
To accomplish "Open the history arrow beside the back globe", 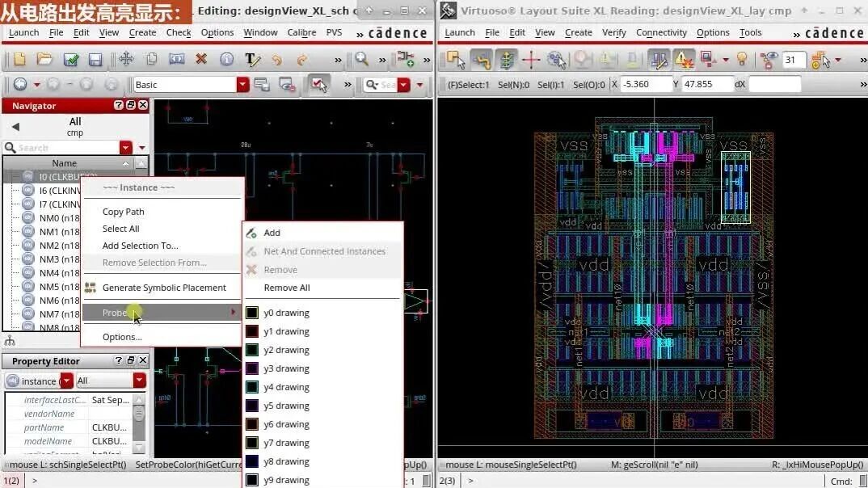I will click(x=36, y=85).
